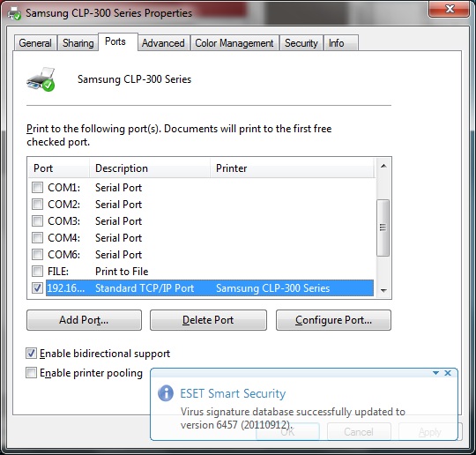Switch to the Sharing tab
This screenshot has width=476, height=455.
point(78,43)
